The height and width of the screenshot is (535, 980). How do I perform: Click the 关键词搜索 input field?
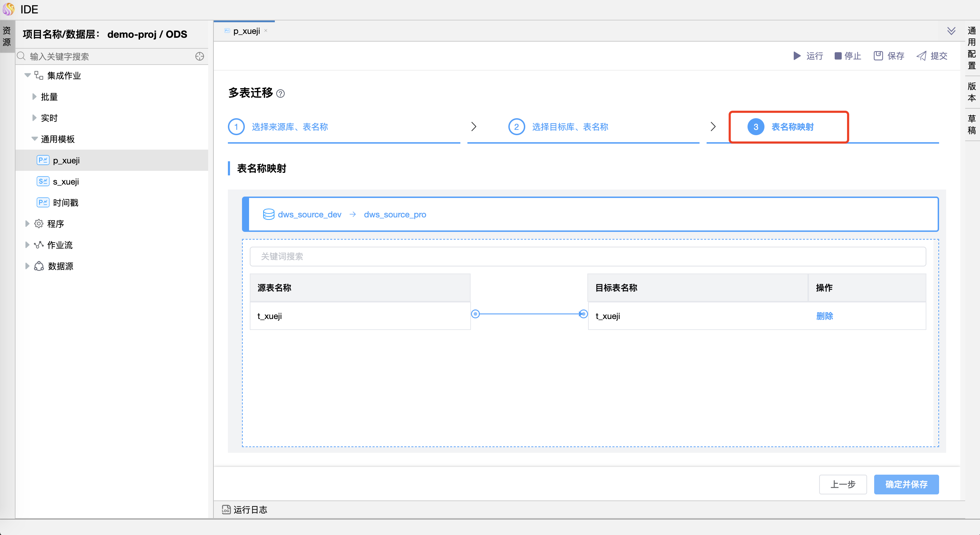coord(587,257)
